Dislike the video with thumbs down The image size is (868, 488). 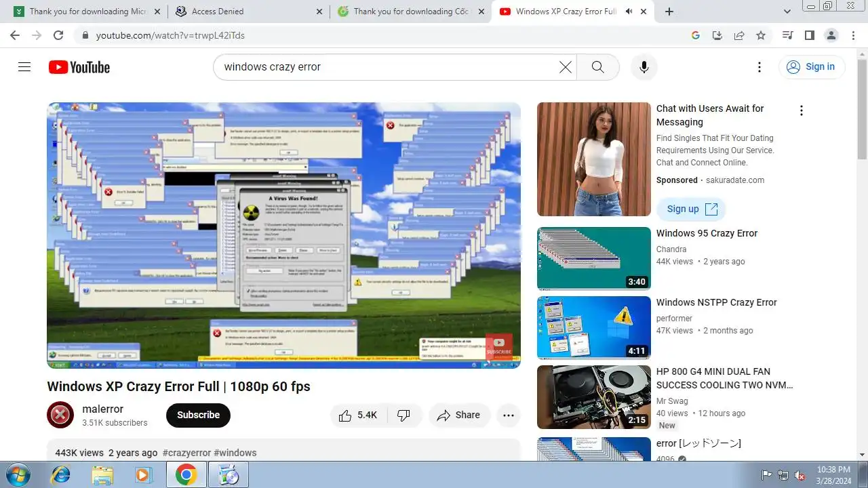point(403,415)
